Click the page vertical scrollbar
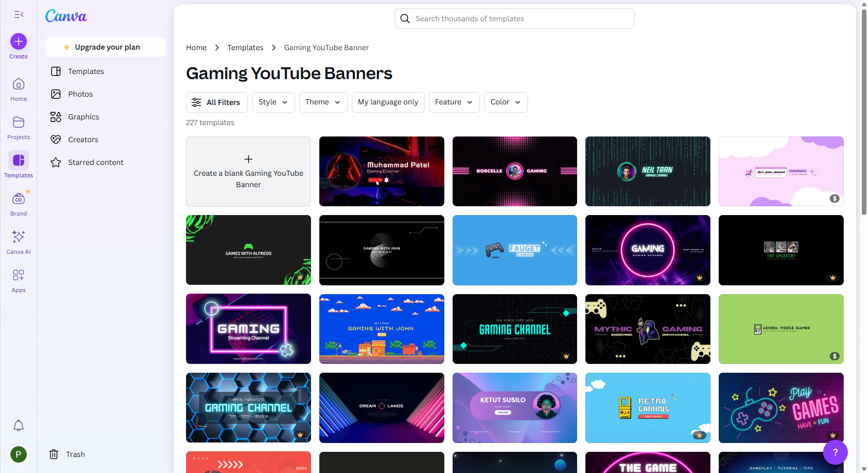The image size is (868, 473). [864, 111]
